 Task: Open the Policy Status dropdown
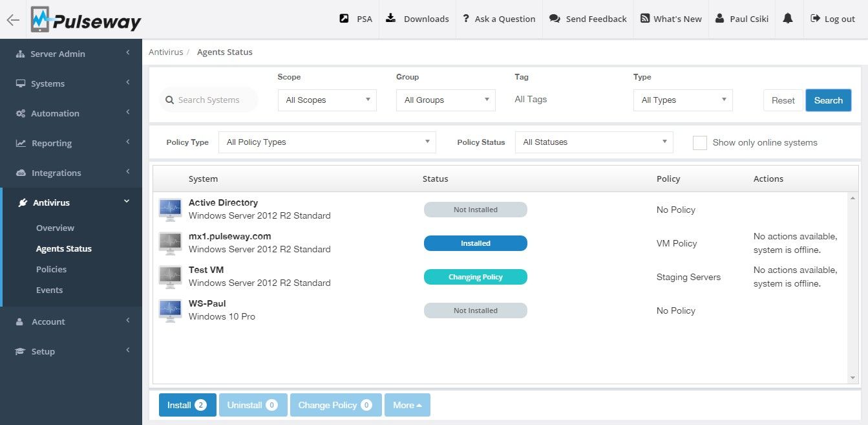point(594,142)
